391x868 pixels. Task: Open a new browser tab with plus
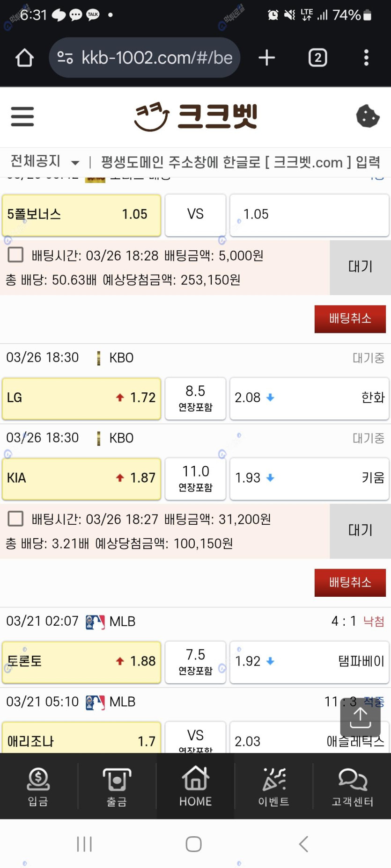(266, 58)
